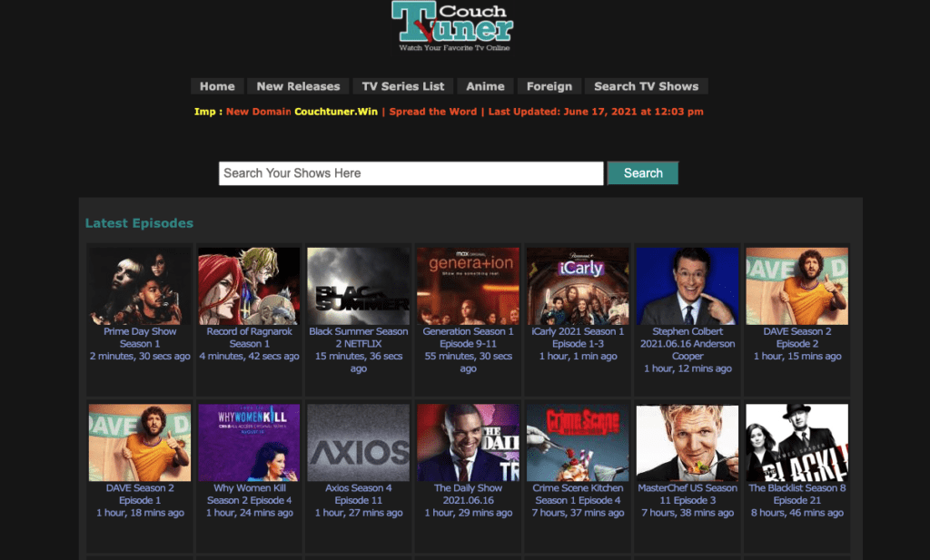The height and width of the screenshot is (560, 930).
Task: Open TV Series List menu
Action: tap(402, 86)
